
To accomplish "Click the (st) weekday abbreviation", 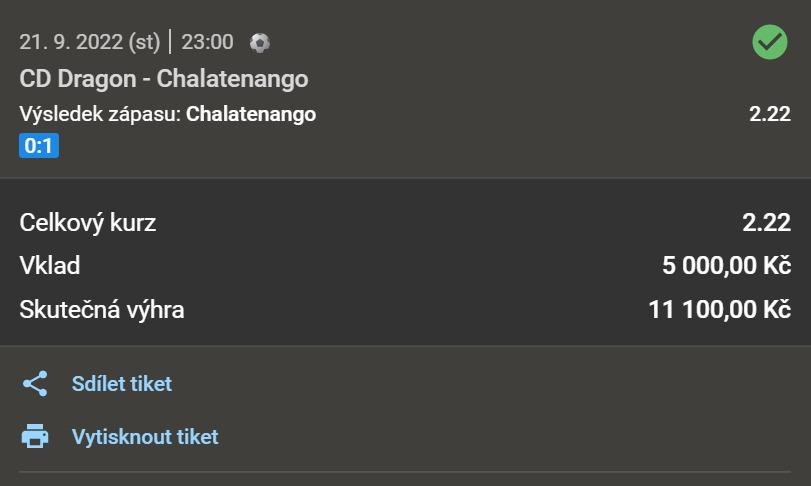I will point(144,43).
